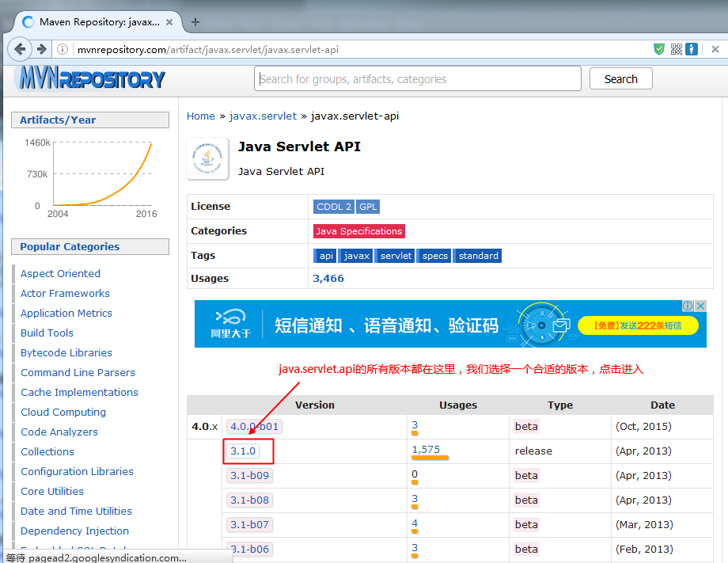Open the Aspect Oriented category
Screen dimensions: 728x563
(x=60, y=273)
